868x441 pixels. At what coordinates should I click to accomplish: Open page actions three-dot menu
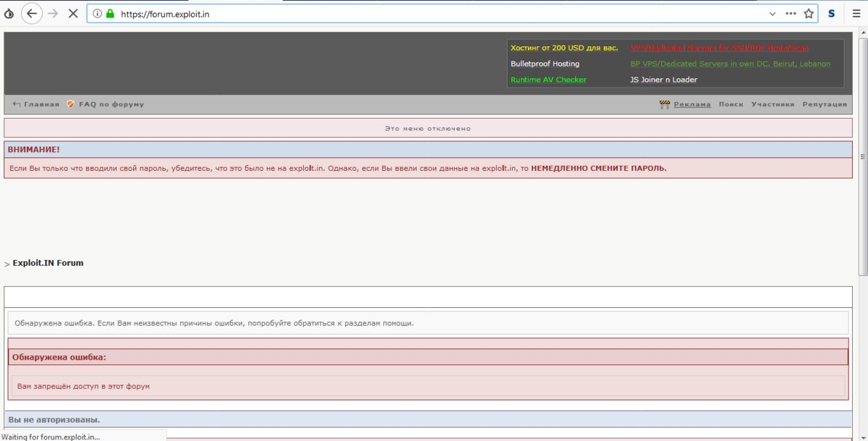791,14
